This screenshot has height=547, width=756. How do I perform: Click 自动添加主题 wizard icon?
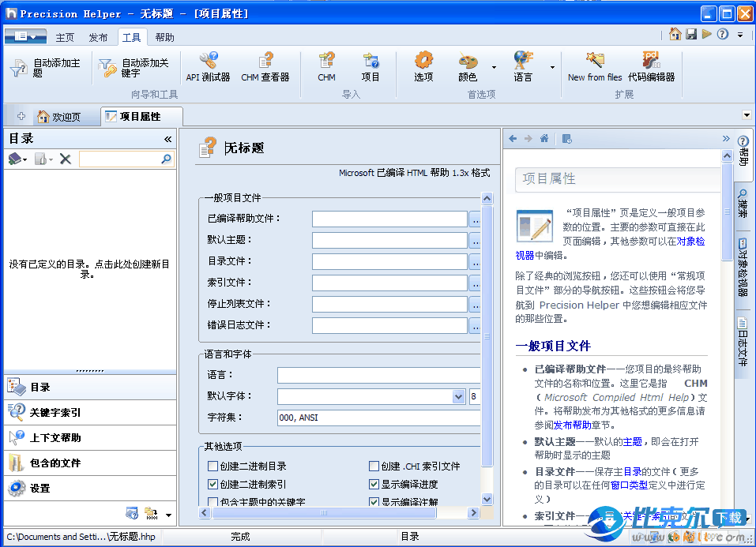pos(18,69)
